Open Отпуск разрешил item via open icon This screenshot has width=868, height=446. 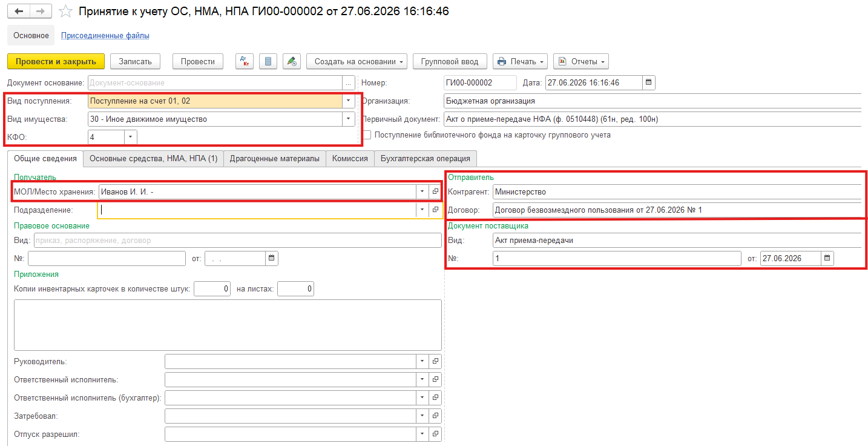435,434
